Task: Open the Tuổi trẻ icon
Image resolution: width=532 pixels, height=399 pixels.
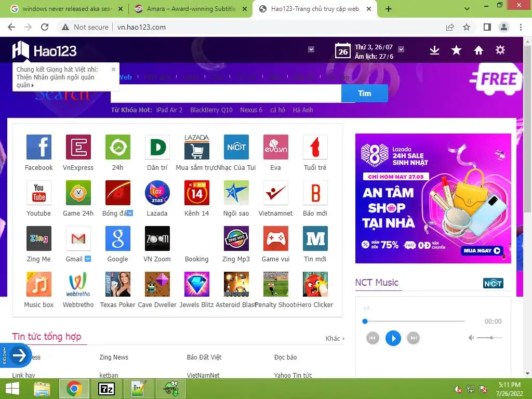Action: tap(315, 147)
